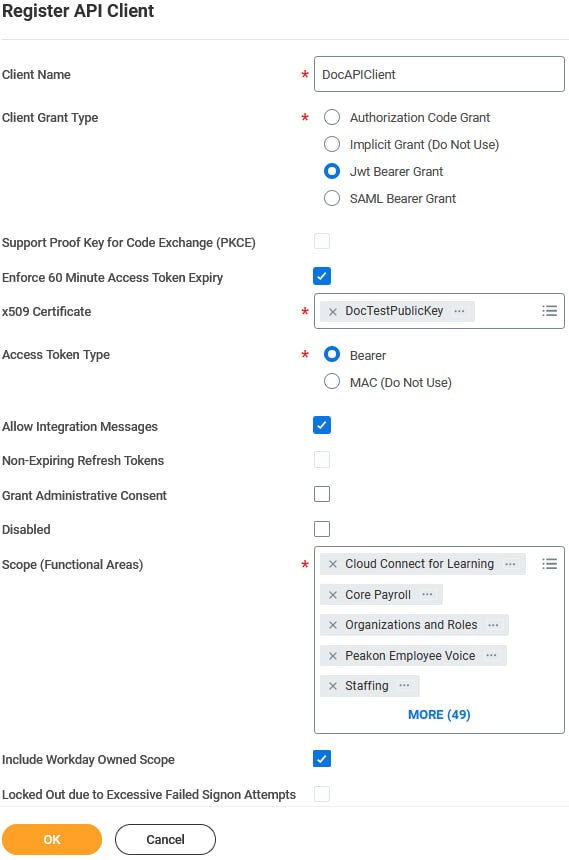The width and height of the screenshot is (569, 860).
Task: Click the Peakon Employee Voice chip text
Action: click(410, 655)
